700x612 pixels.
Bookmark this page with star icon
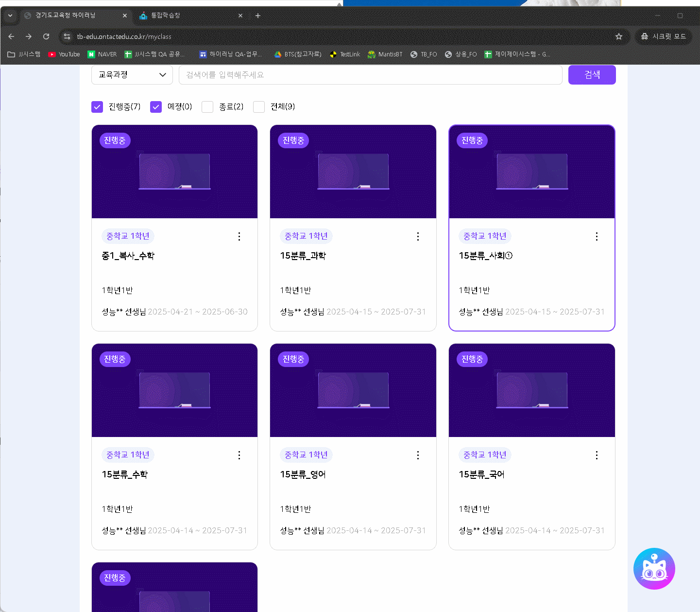pyautogui.click(x=618, y=36)
